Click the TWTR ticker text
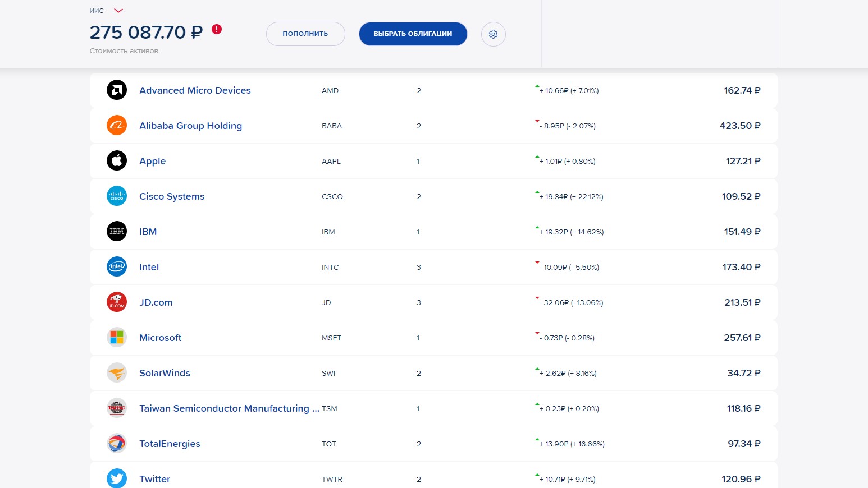Screen dimensions: 868x488 coord(332,479)
